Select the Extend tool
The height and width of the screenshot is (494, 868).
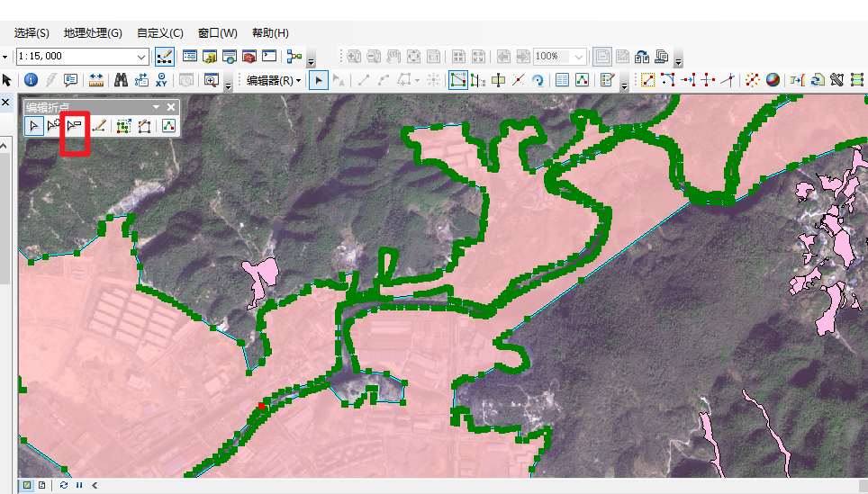[x=688, y=80]
